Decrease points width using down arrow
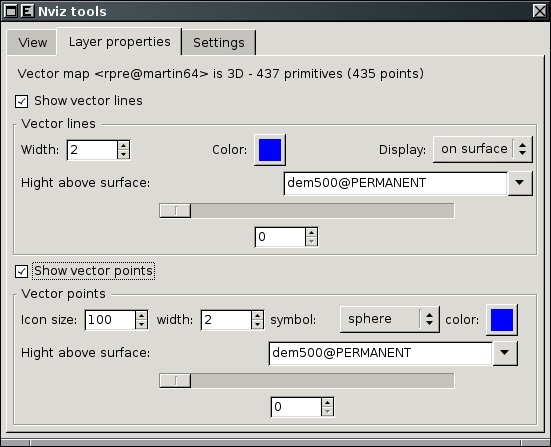The height and width of the screenshot is (447, 551). click(257, 324)
